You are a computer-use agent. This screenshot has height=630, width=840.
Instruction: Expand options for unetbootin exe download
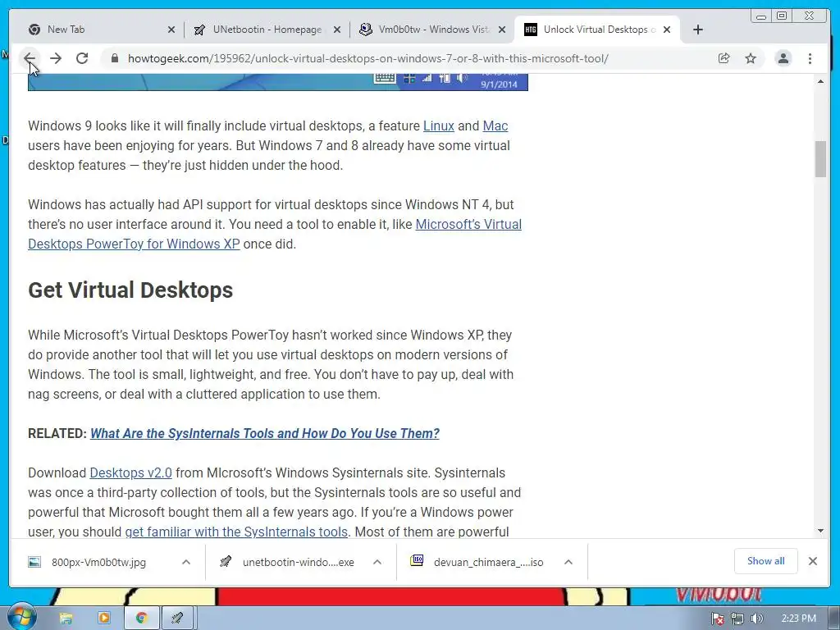(377, 562)
